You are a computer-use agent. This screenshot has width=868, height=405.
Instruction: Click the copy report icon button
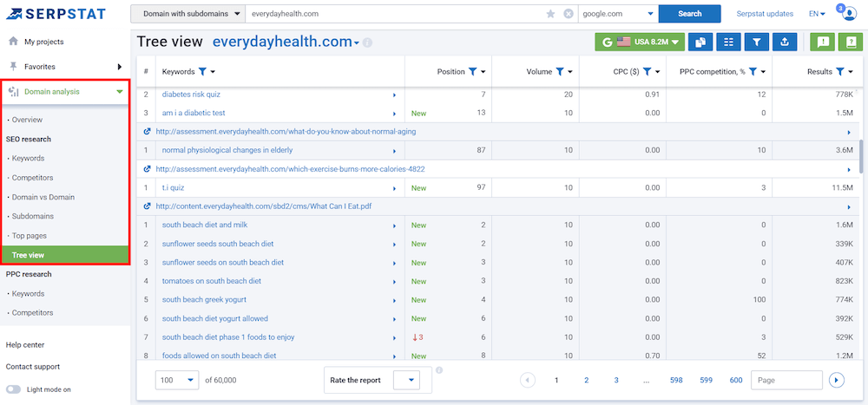[x=700, y=42]
